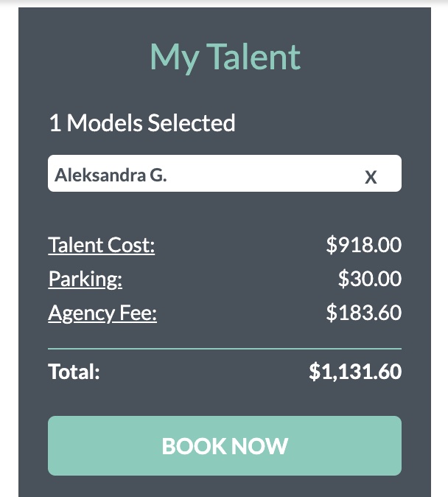448x497 pixels.
Task: Click the 1 Models Selected label
Action: [x=142, y=122]
